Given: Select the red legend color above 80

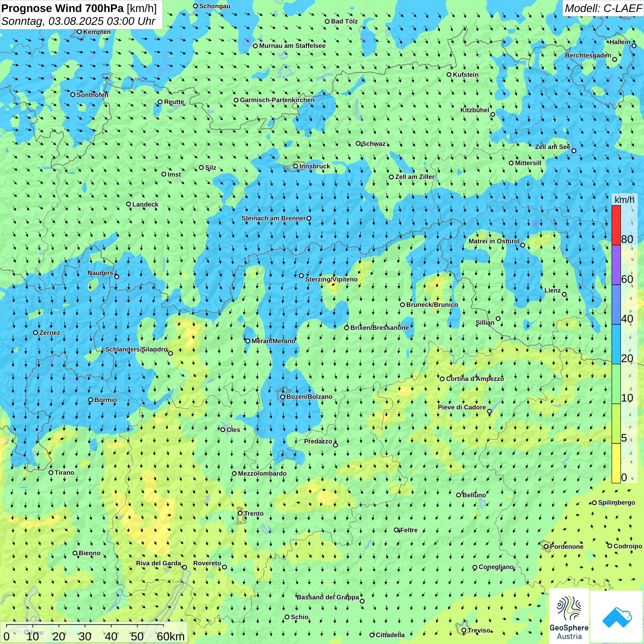Looking at the screenshot, I should pos(616,225).
